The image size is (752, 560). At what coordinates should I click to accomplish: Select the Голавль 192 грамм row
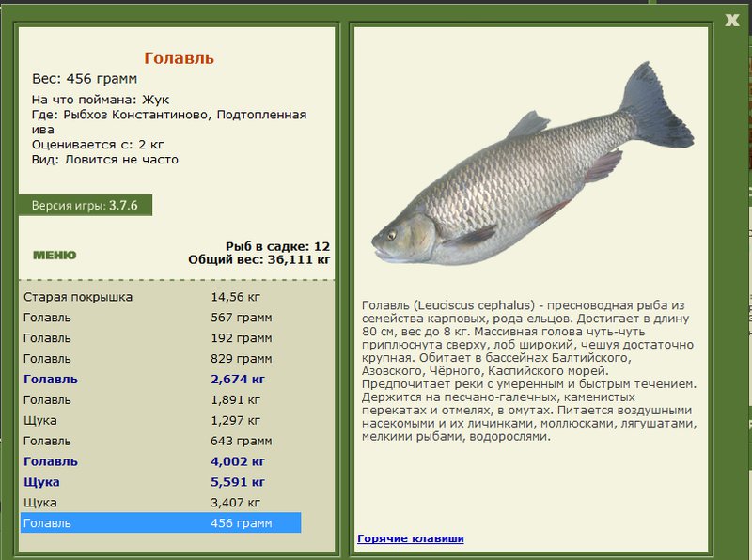[161, 338]
